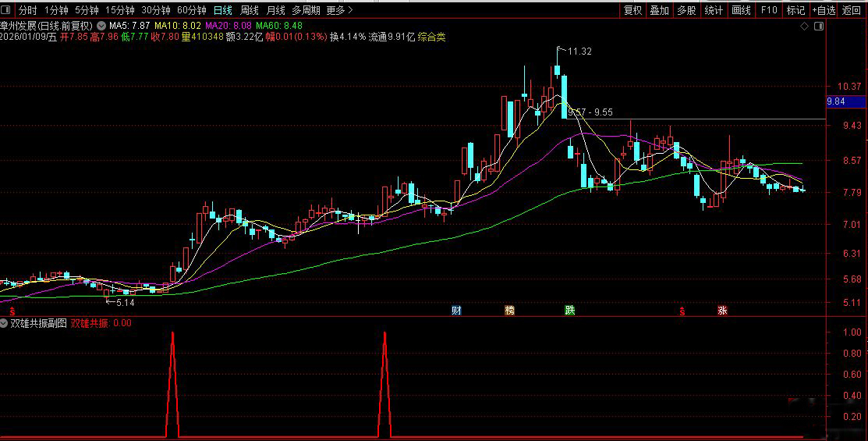Click the 返回 back button
Image resolution: width=868 pixels, height=441 pixels.
(x=852, y=10)
